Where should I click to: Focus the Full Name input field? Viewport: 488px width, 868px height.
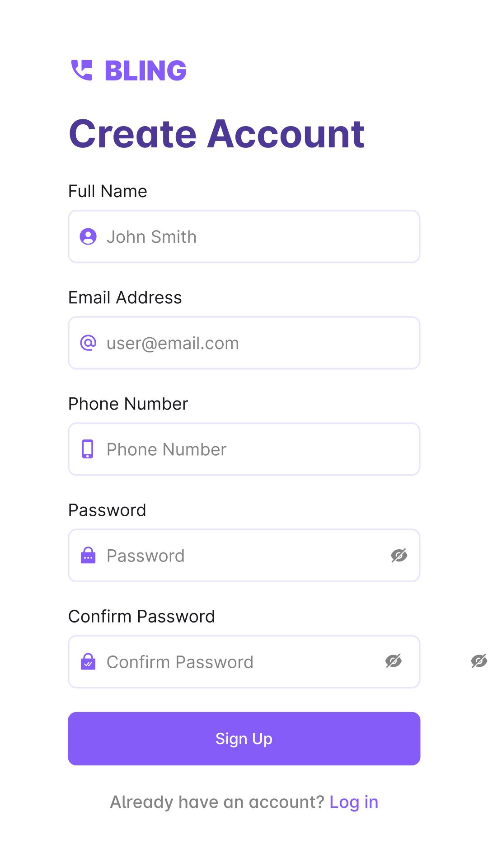click(x=253, y=236)
